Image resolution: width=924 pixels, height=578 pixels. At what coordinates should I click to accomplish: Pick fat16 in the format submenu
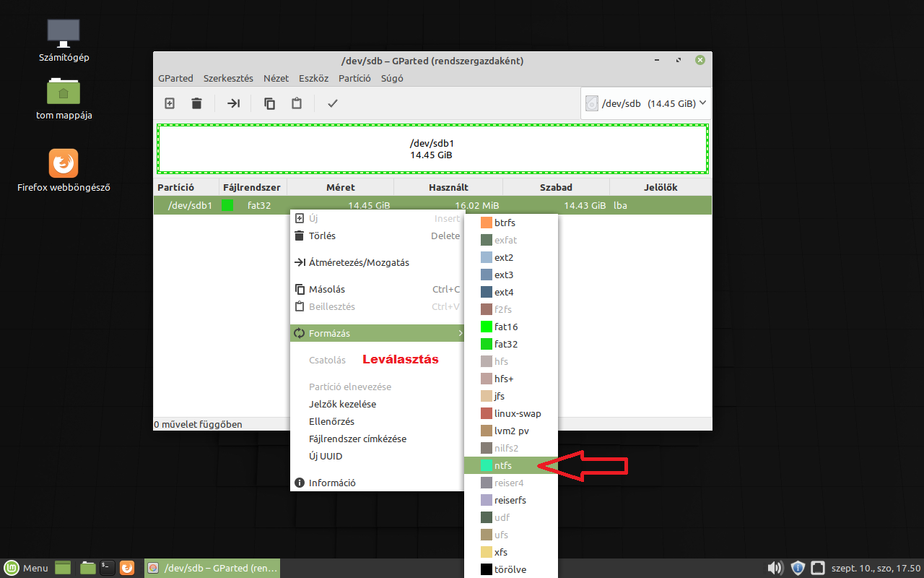tap(511, 327)
